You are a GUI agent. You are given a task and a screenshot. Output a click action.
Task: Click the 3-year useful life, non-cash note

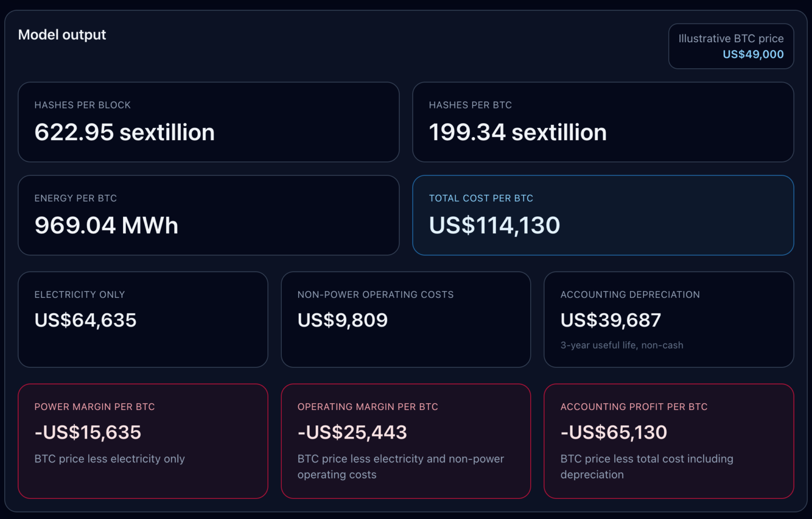coord(622,345)
